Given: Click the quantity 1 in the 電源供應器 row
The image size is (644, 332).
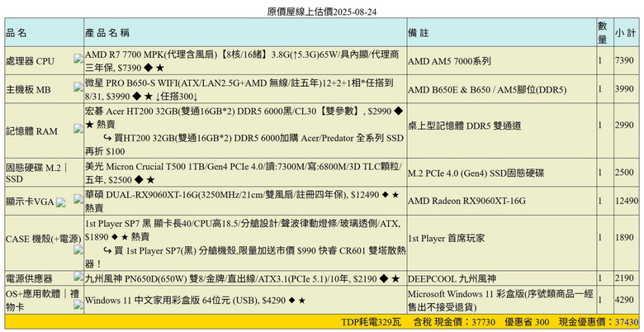Looking at the screenshot, I should coord(600,278).
